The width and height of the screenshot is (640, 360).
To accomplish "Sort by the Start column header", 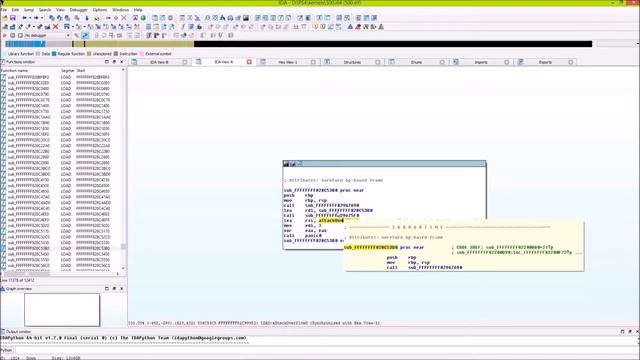I will pos(98,71).
